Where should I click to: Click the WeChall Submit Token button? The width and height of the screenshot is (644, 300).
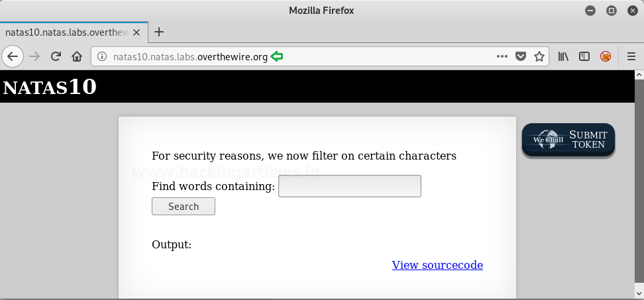click(568, 140)
